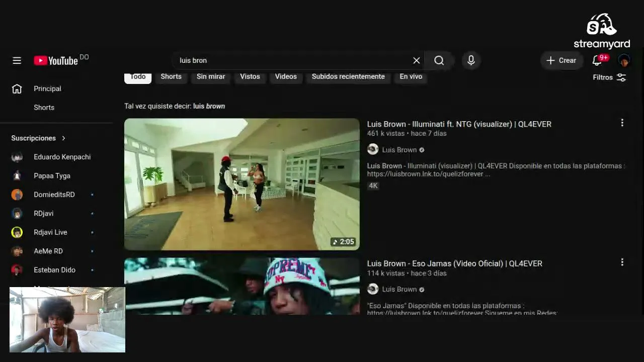Select the Sin mirar filter chip

211,77
